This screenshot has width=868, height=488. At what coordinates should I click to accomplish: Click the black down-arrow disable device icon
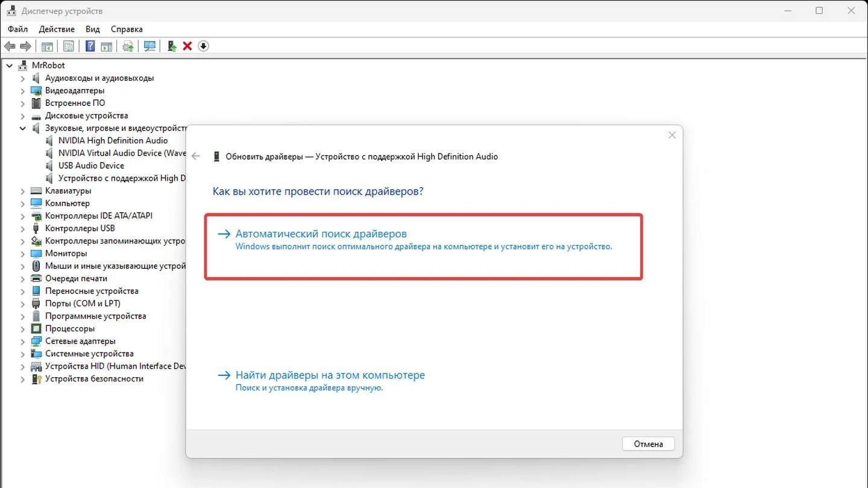click(203, 46)
